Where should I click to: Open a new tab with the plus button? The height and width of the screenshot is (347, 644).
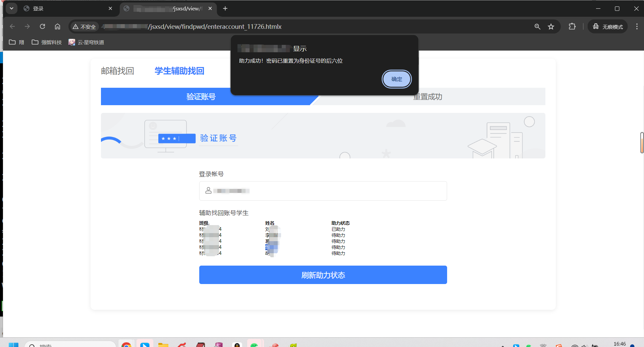(x=225, y=8)
